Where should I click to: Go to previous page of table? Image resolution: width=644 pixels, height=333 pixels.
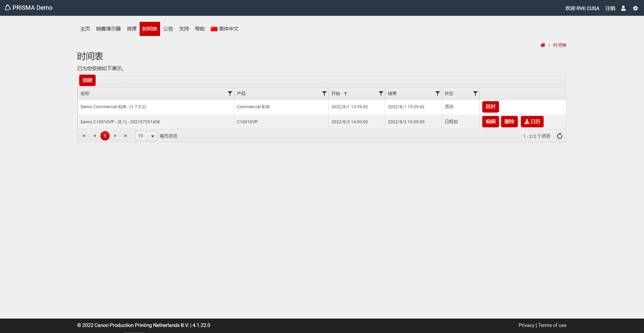95,136
